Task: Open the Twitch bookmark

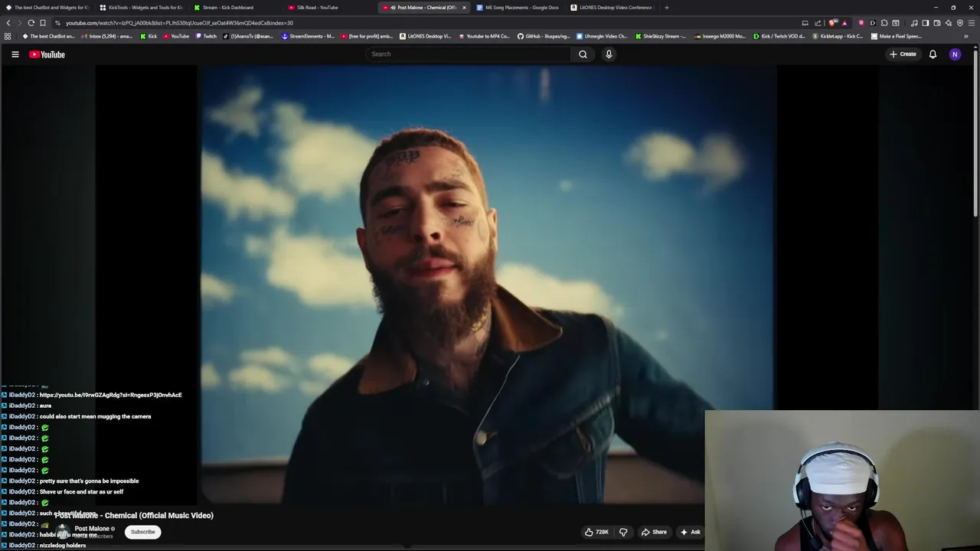Action: point(206,36)
